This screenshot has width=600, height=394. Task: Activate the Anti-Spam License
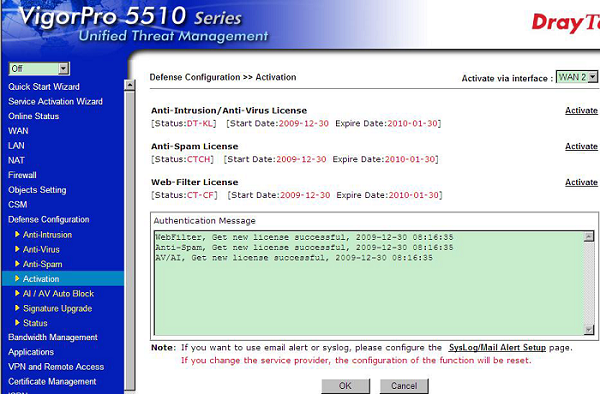tap(581, 147)
